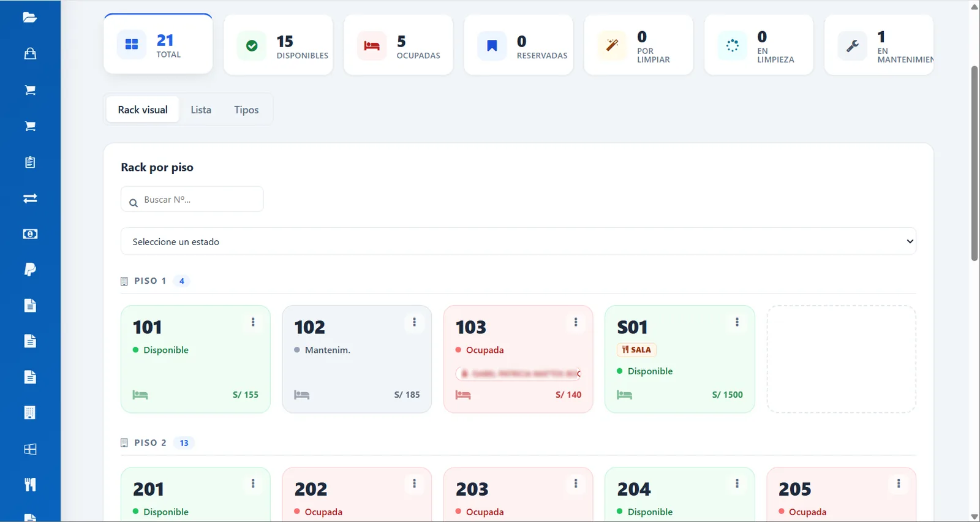This screenshot has height=522, width=980.
Task: Select room number 103
Action: (471, 327)
